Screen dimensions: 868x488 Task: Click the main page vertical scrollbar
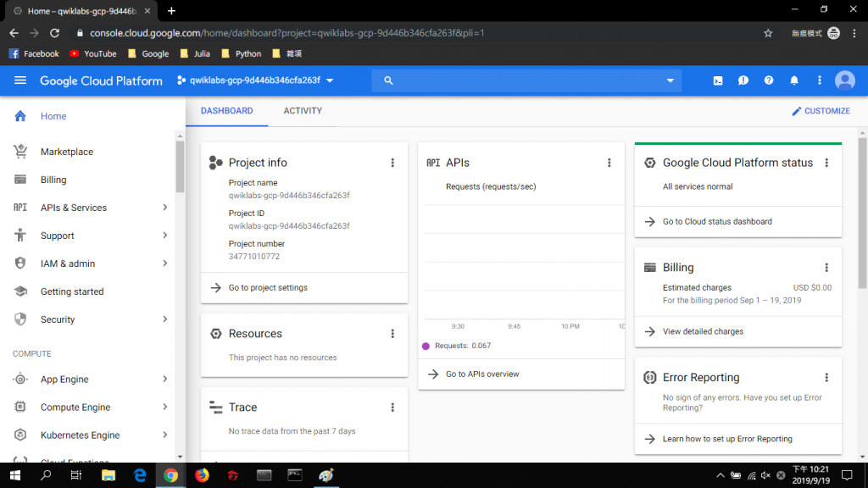tap(862, 213)
